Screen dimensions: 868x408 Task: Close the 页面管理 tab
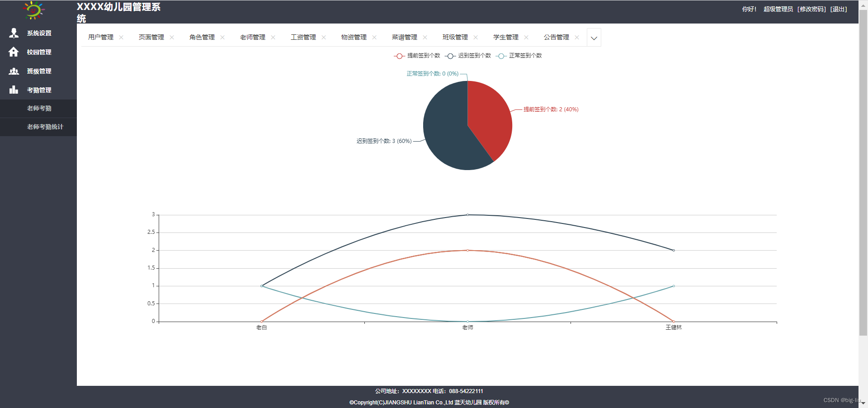pos(172,38)
